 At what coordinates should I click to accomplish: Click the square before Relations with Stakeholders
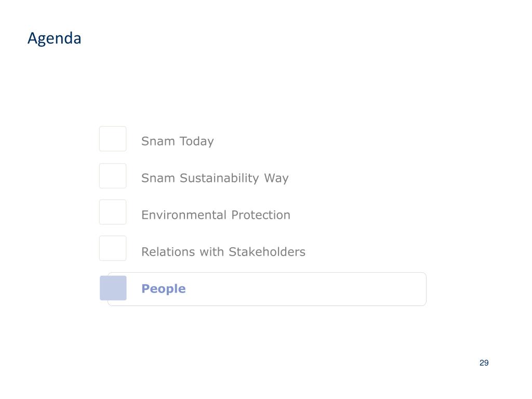pos(113,248)
